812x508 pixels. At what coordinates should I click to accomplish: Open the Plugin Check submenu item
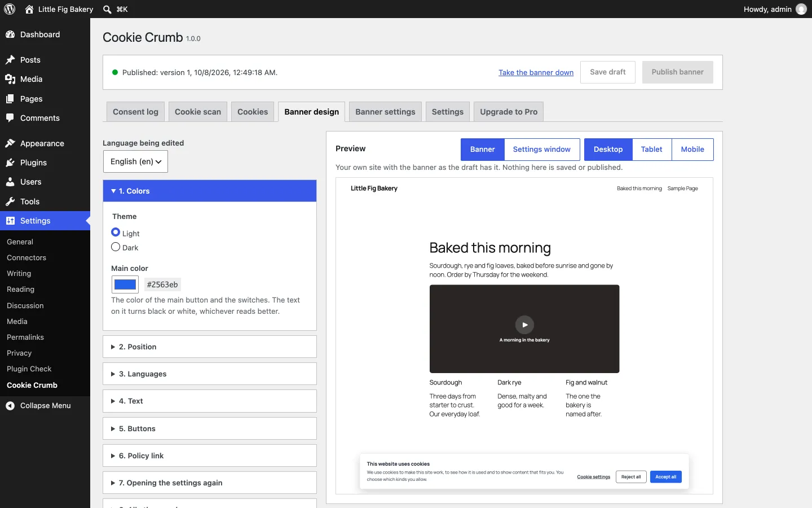click(29, 369)
